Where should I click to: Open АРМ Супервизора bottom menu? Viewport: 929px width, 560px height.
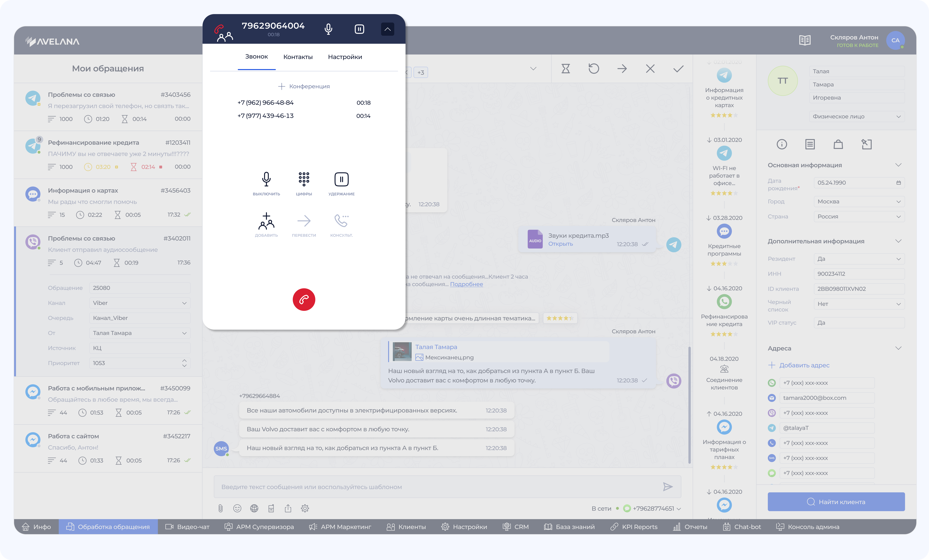(259, 527)
